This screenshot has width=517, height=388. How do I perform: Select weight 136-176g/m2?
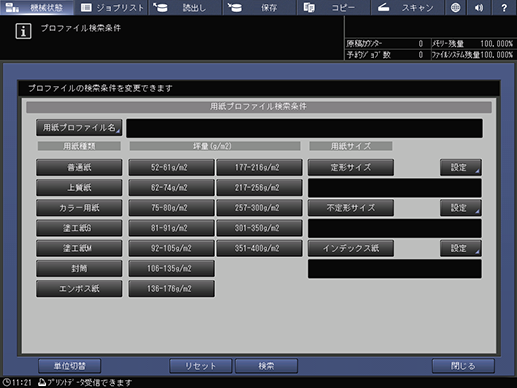[x=171, y=289]
